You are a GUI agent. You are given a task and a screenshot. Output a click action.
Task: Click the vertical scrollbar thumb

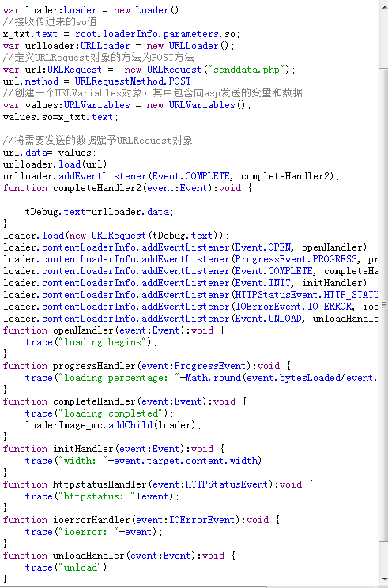(x=384, y=304)
